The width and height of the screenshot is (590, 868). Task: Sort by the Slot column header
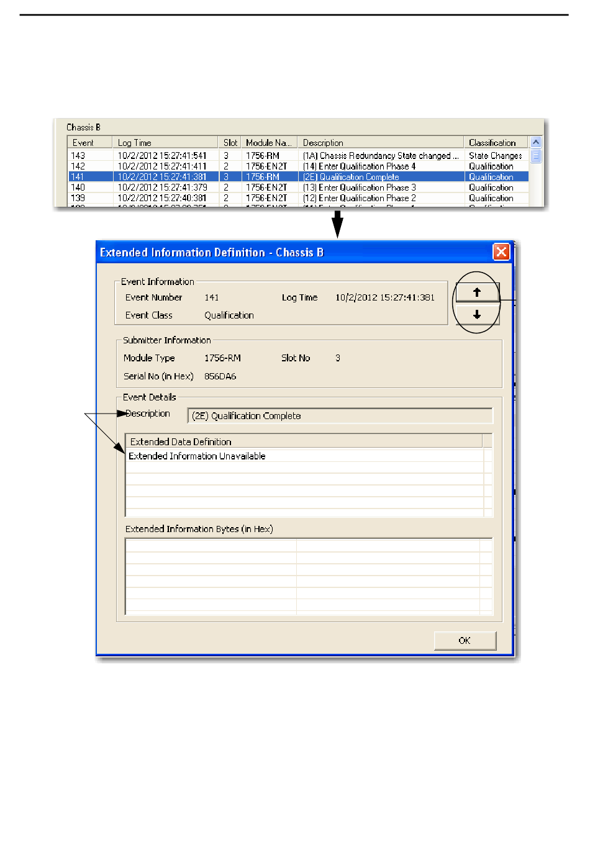pyautogui.click(x=230, y=143)
